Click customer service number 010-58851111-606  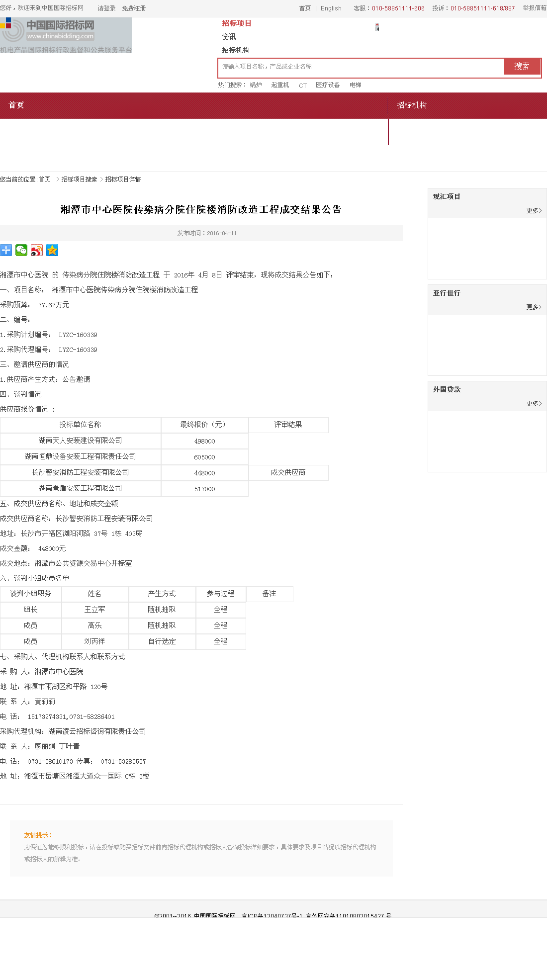tap(398, 8)
